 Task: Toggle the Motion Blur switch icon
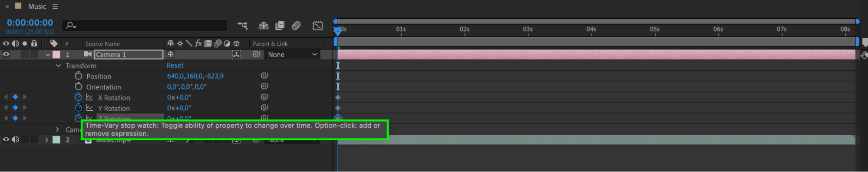click(296, 26)
